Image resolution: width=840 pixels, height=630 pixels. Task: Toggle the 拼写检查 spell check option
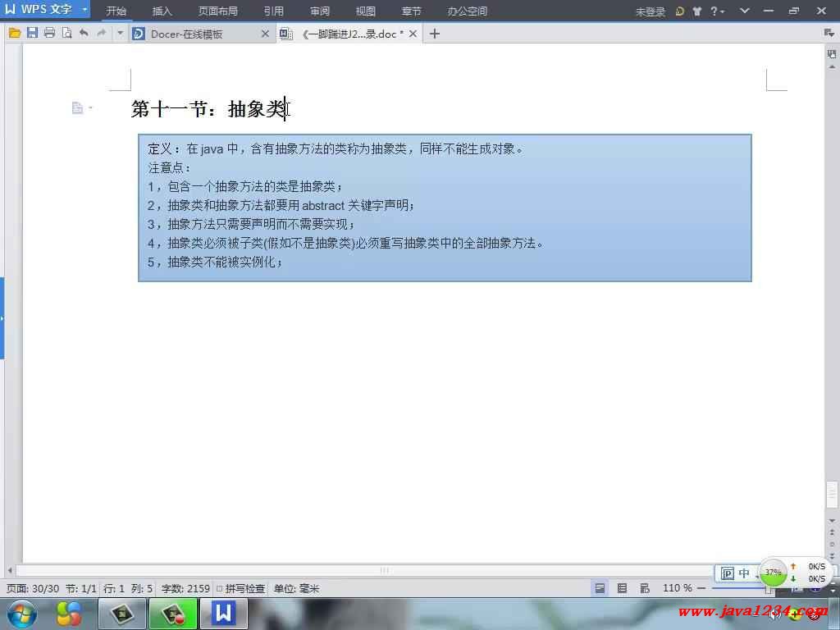(x=241, y=588)
